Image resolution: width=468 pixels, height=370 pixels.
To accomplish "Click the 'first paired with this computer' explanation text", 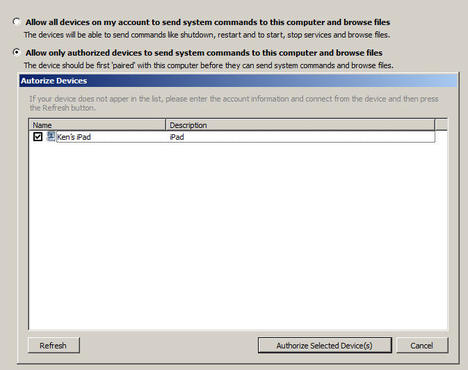I will click(x=209, y=66).
